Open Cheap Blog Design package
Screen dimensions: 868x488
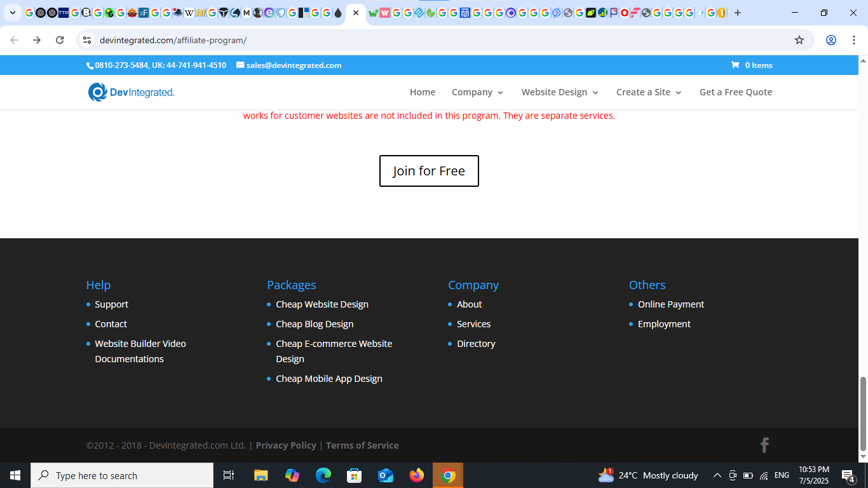pos(315,324)
